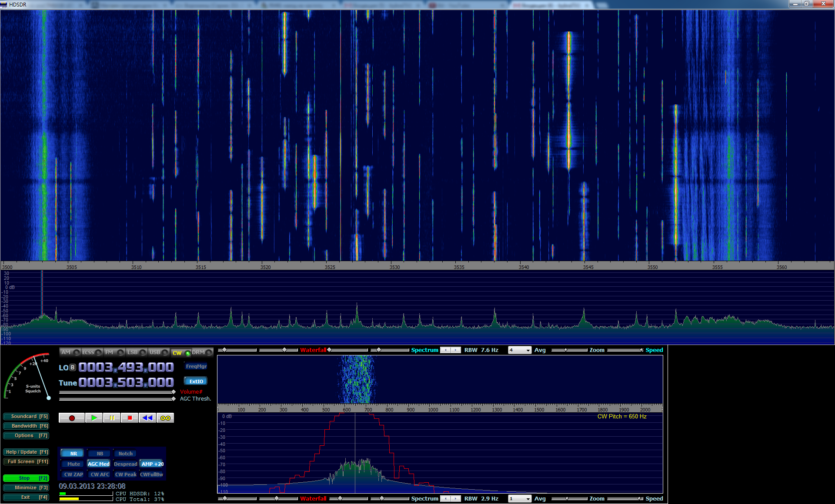Click Help / Update [F1] button
The width and height of the screenshot is (835, 504).
(26, 452)
